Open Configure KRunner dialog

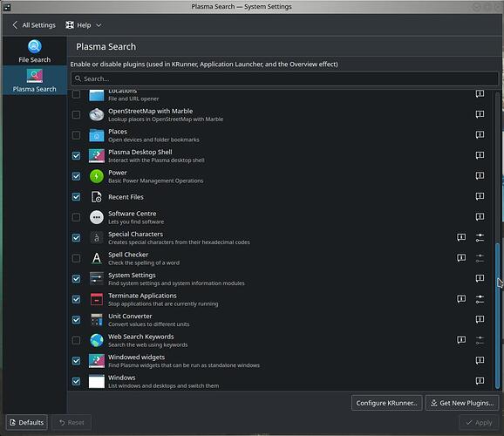386,403
